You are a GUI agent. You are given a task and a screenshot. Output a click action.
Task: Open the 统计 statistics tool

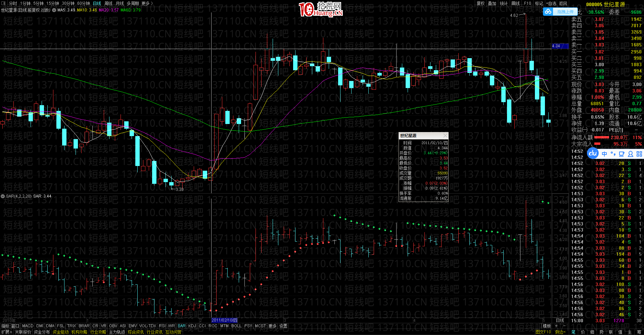(x=504, y=3)
